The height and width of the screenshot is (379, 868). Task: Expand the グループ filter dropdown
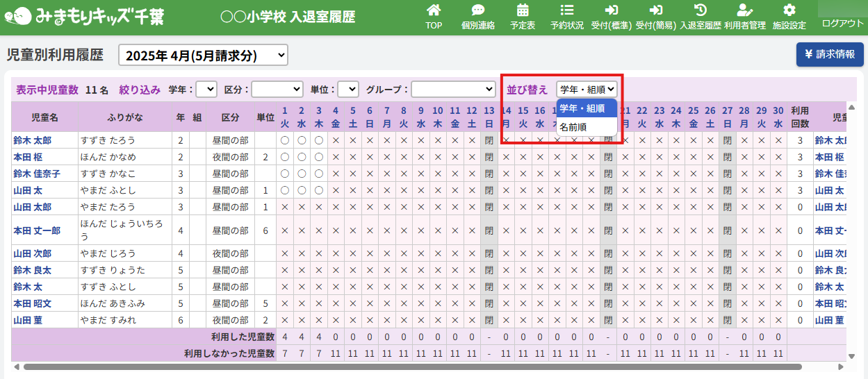(452, 90)
